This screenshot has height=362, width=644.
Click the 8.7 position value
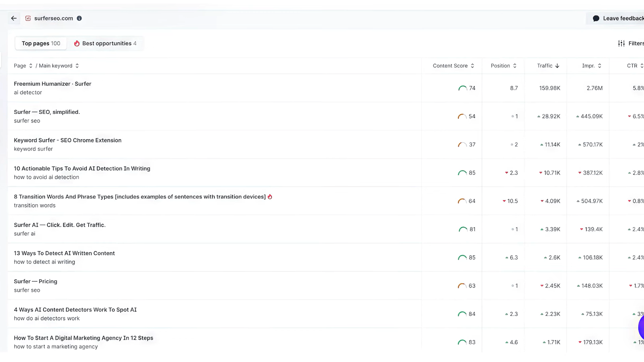point(514,88)
